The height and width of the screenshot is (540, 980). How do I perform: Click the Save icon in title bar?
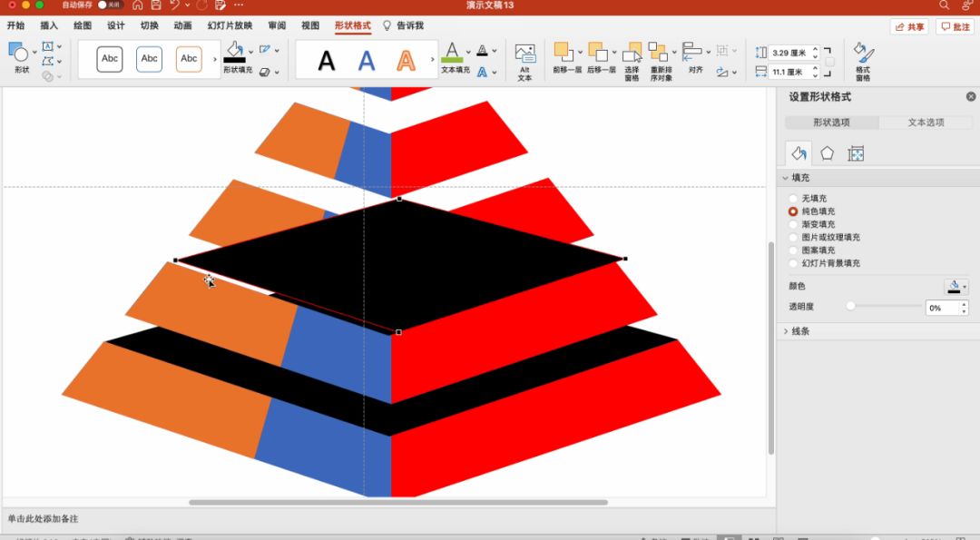tap(156, 5)
